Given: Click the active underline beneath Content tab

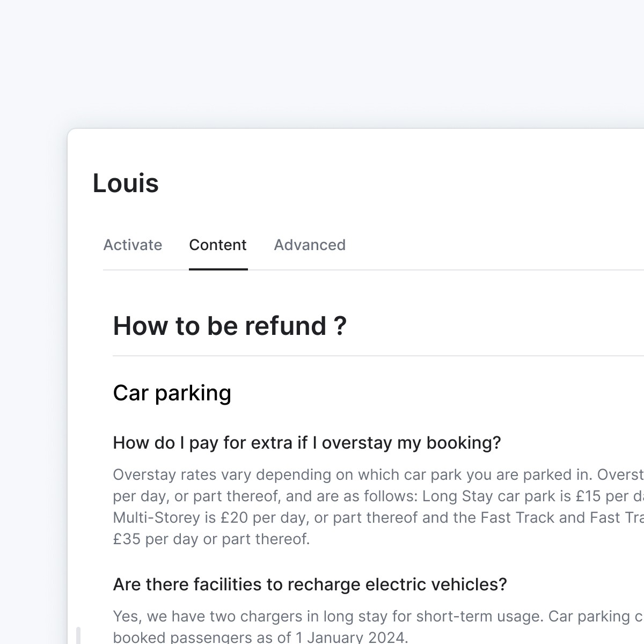Looking at the screenshot, I should pos(218,269).
